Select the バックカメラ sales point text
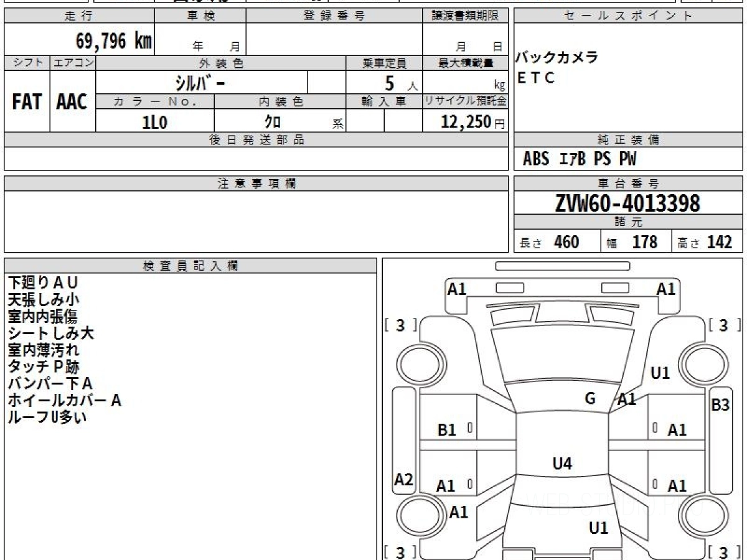 coord(557,58)
